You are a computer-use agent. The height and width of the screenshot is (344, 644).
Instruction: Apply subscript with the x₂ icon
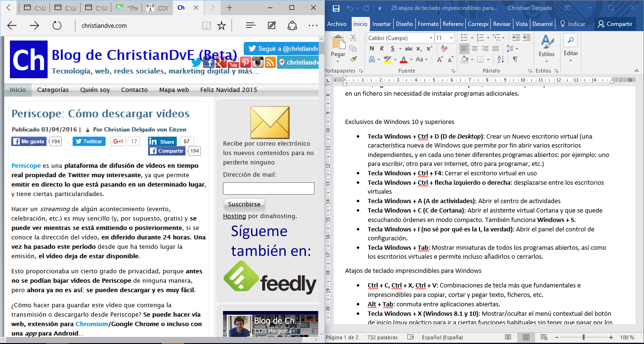pyautogui.click(x=419, y=49)
